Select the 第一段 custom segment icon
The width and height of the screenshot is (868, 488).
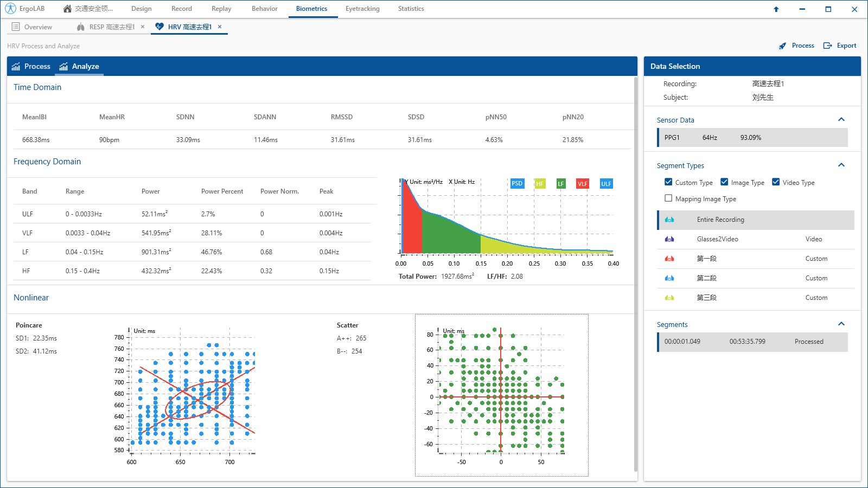pos(669,259)
